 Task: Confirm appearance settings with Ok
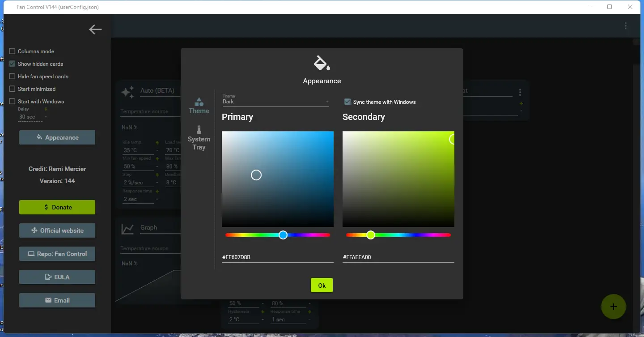tap(322, 285)
